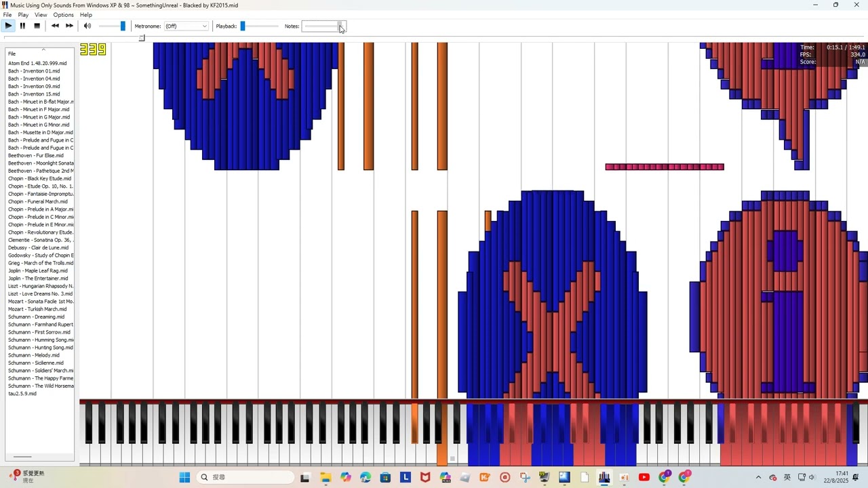Screen dimensions: 868x488
Task: Select Bach - Musette in D Major.mid
Action: pos(41,132)
